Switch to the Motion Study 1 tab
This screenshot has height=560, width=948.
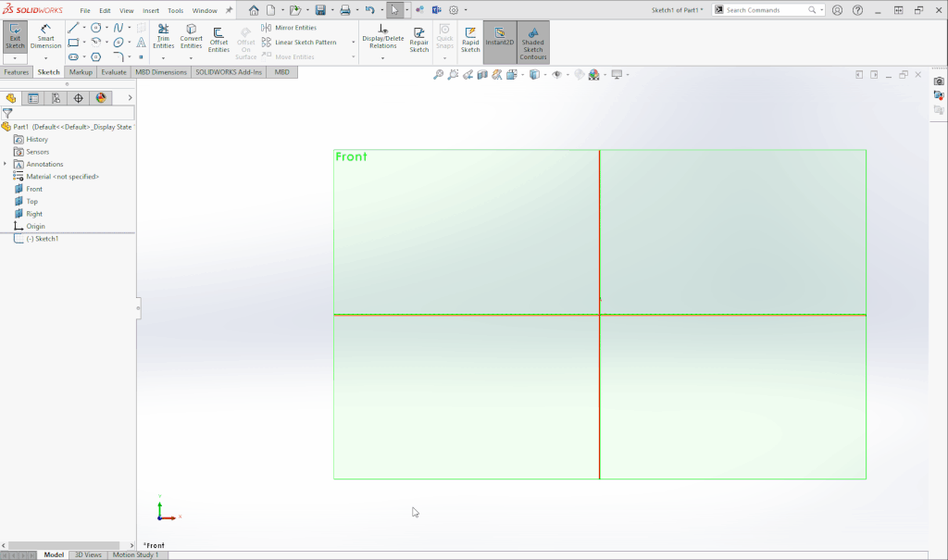tap(136, 554)
